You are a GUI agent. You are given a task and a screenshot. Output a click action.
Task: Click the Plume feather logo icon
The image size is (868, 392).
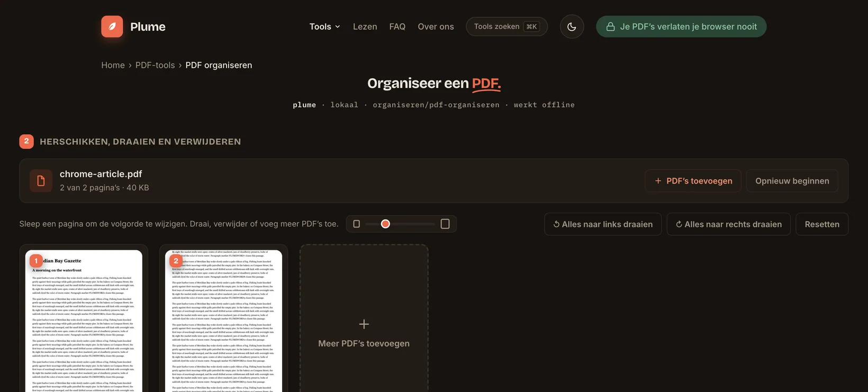[x=112, y=26]
